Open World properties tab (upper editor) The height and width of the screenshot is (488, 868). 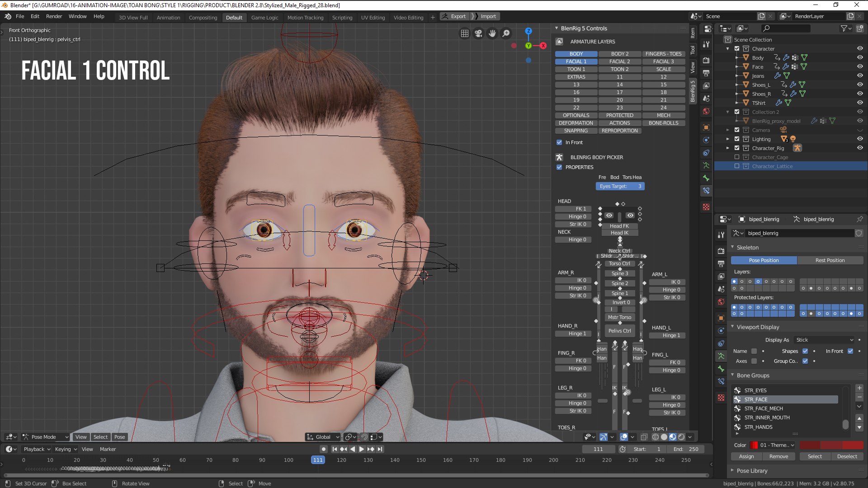coord(706,111)
